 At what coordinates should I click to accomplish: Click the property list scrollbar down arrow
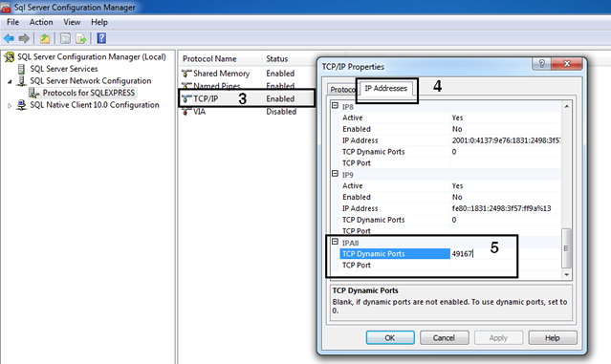(567, 275)
